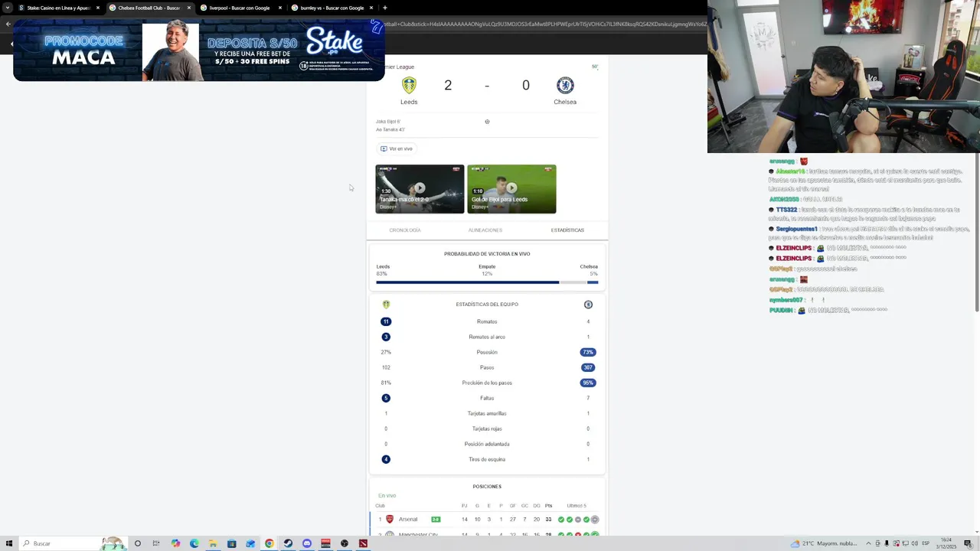980x551 pixels.
Task: Open Steam from the taskbar
Action: [288, 543]
